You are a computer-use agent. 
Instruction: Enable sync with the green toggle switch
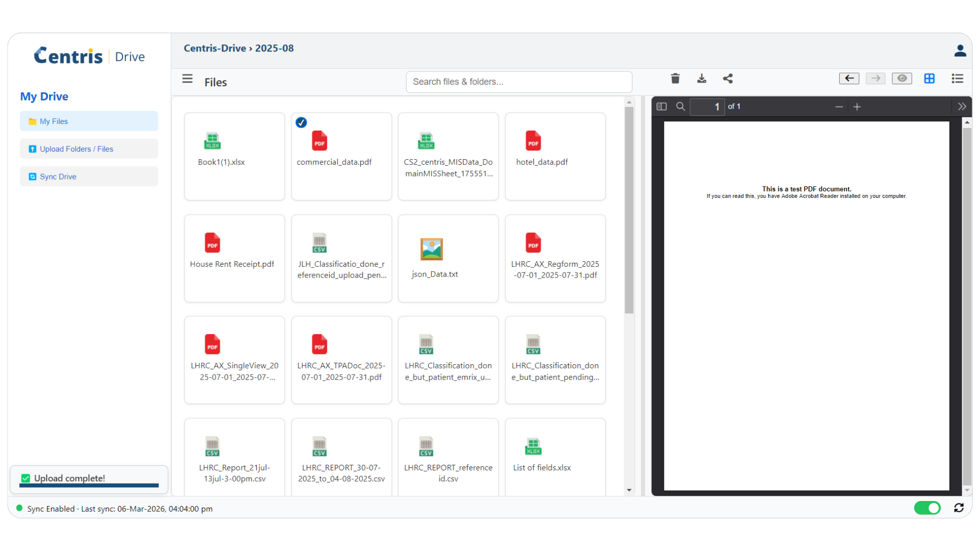[x=927, y=508]
